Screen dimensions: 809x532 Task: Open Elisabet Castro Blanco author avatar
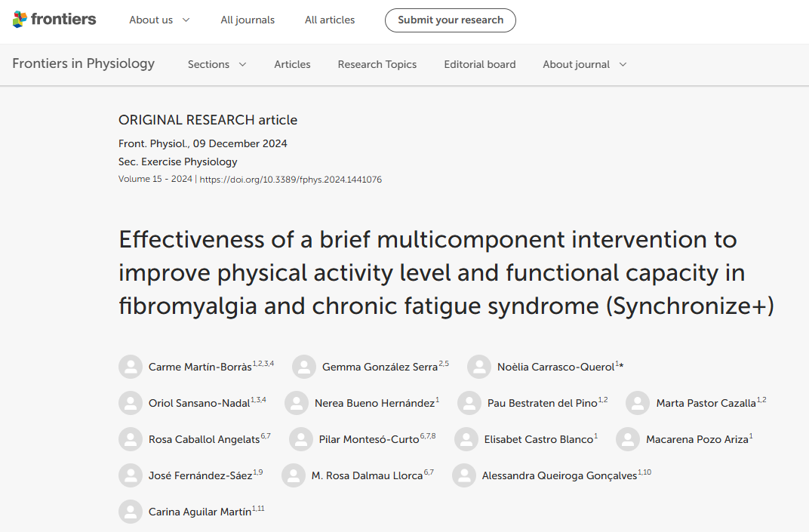pyautogui.click(x=466, y=439)
